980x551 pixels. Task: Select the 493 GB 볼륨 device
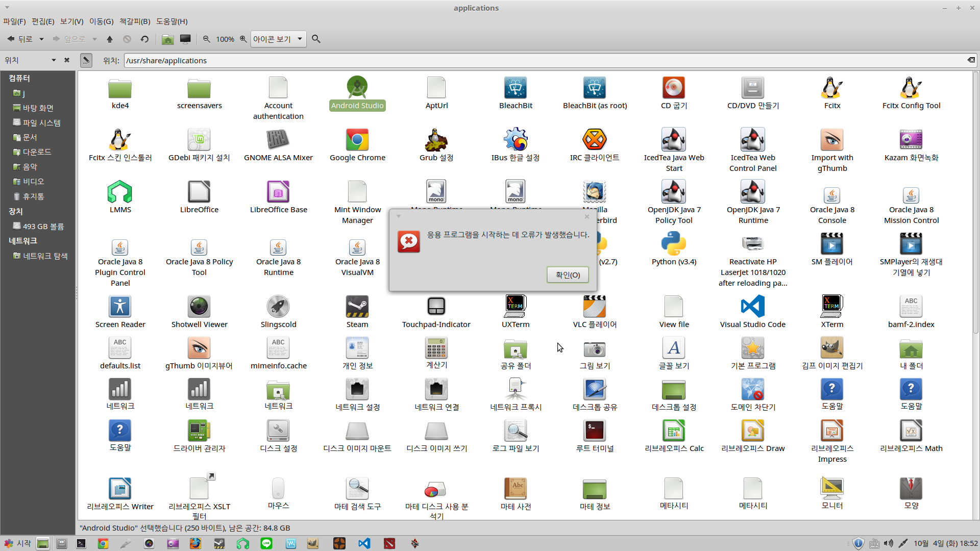(x=43, y=227)
